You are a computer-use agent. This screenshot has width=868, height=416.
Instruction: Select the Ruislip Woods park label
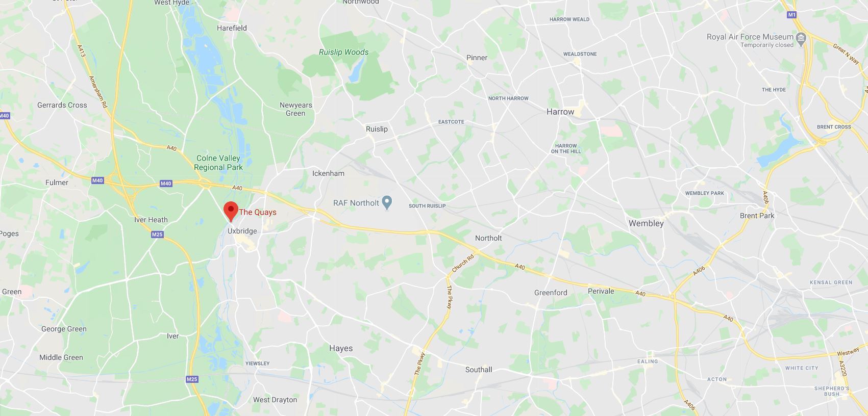pos(343,52)
